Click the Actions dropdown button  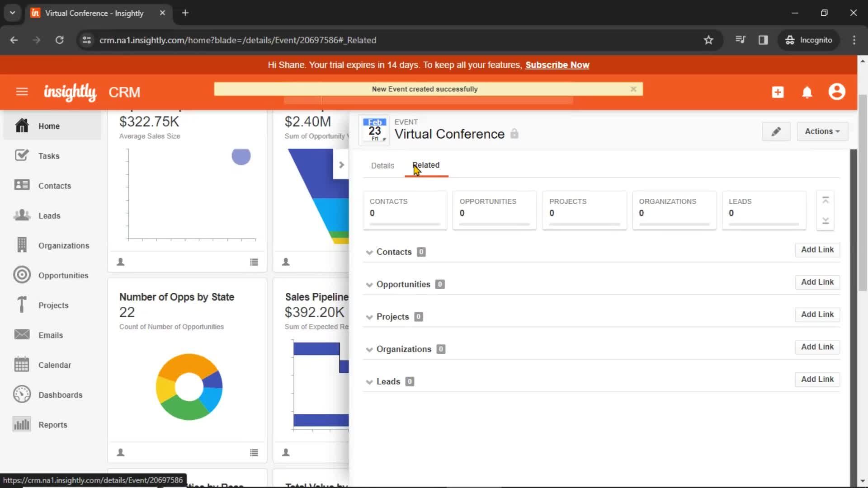point(822,131)
